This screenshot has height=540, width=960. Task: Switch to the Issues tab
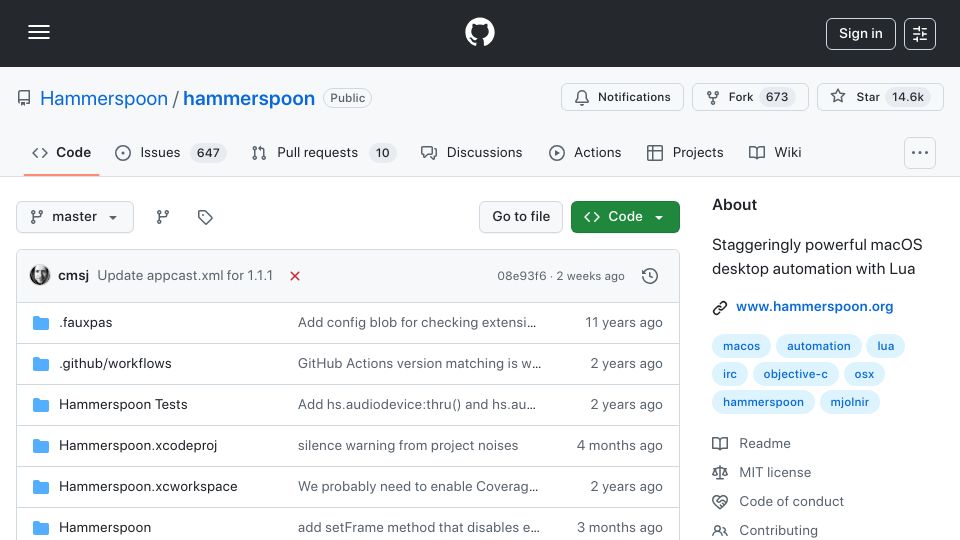tap(170, 152)
